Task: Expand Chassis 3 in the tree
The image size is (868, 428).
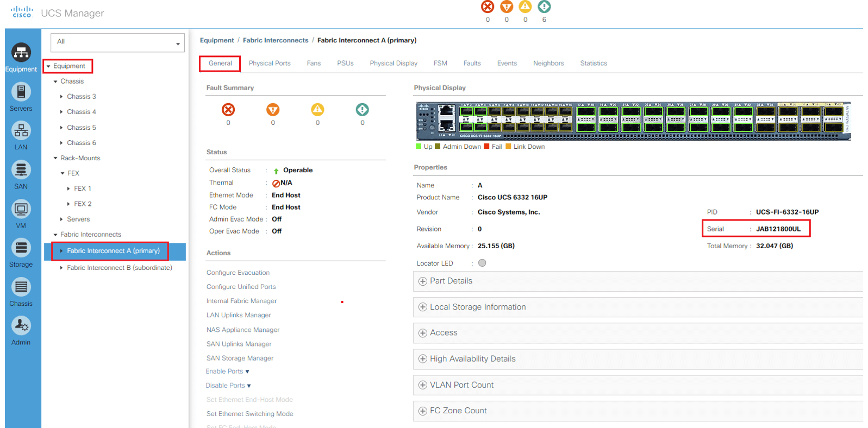Action: coord(61,97)
